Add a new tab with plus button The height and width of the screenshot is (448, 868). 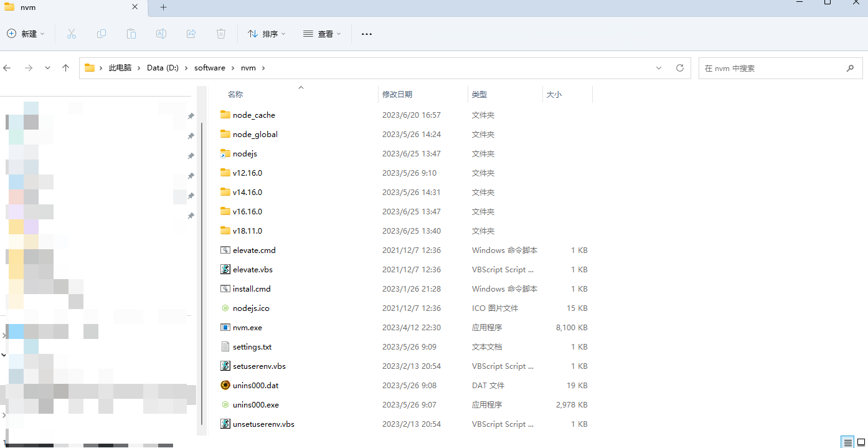[x=164, y=7]
